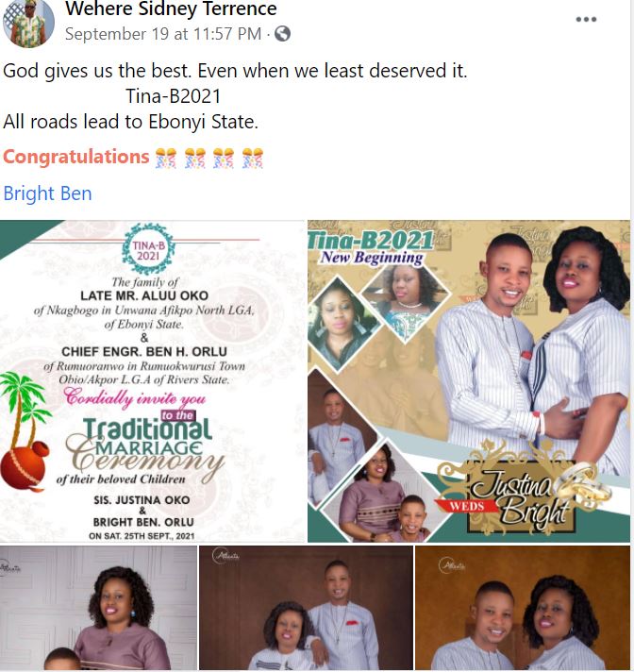Open the post options three-dots menu

pyautogui.click(x=586, y=19)
